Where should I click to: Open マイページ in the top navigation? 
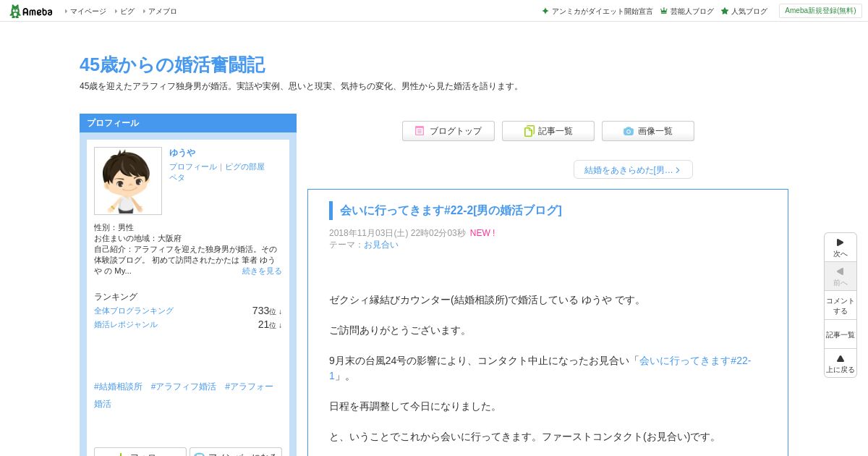coord(88,12)
